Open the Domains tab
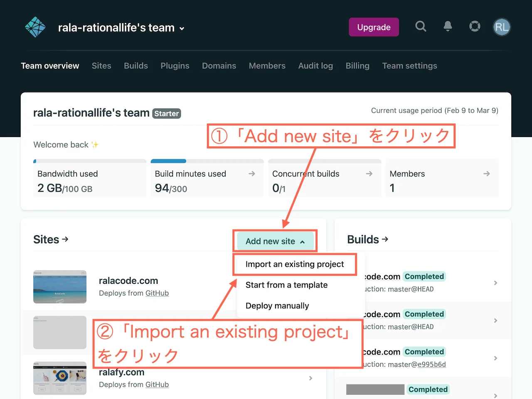Viewport: 532px width, 399px height. pyautogui.click(x=219, y=66)
